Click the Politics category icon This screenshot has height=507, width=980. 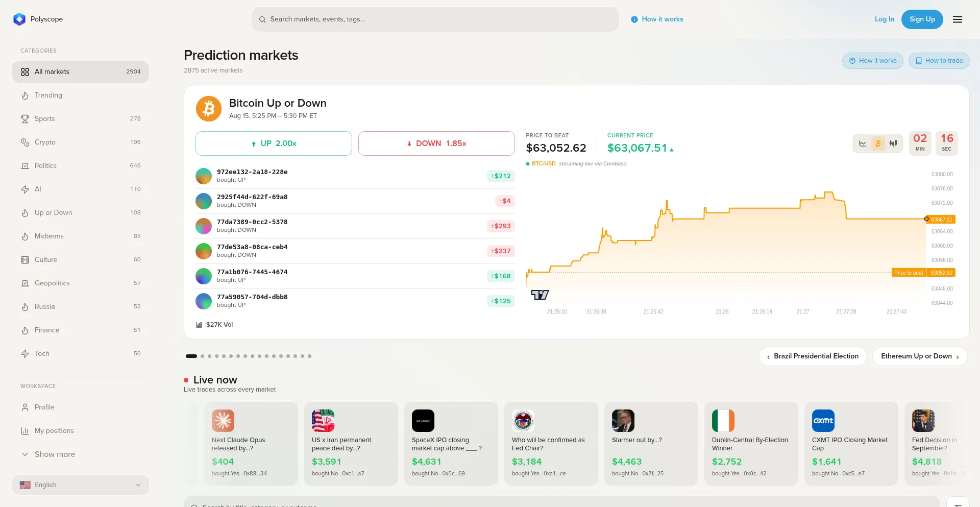pos(25,166)
